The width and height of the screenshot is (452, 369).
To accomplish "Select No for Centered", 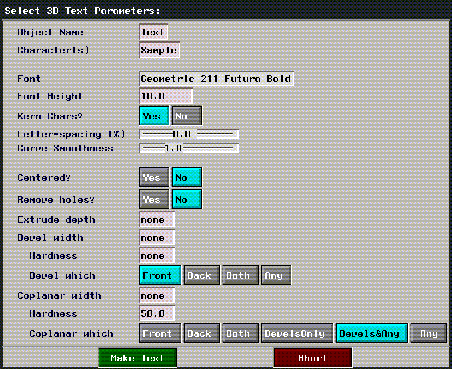I will [x=187, y=177].
